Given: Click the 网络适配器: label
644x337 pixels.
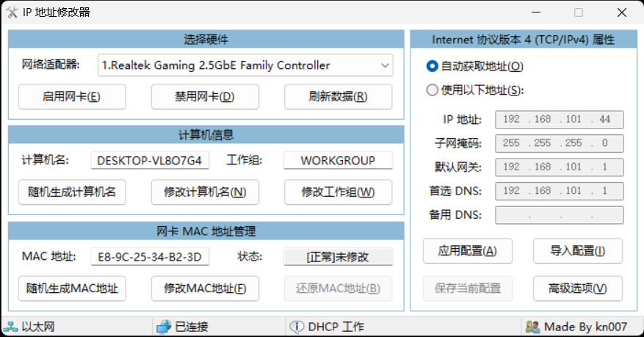Looking at the screenshot, I should click(51, 65).
